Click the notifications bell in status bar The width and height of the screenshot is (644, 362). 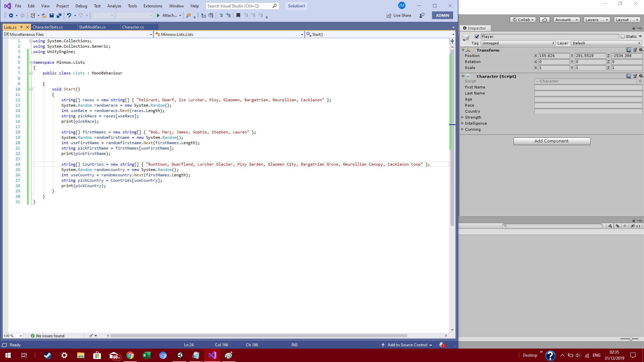coord(441,345)
